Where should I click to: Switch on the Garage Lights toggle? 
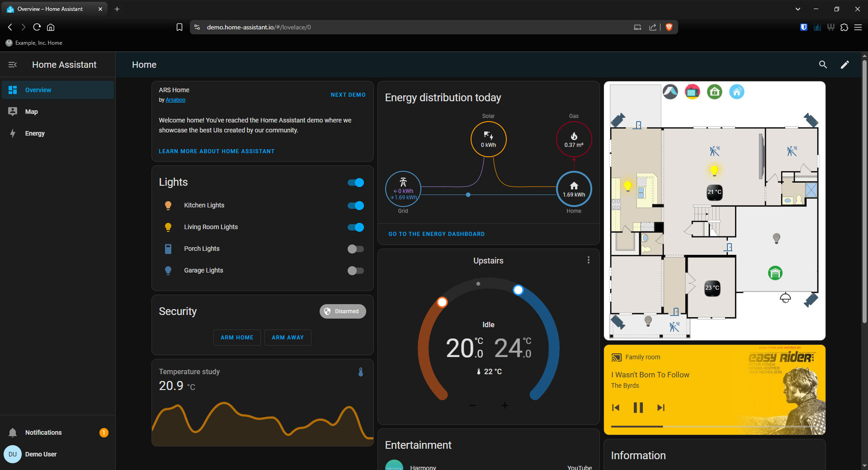click(356, 271)
